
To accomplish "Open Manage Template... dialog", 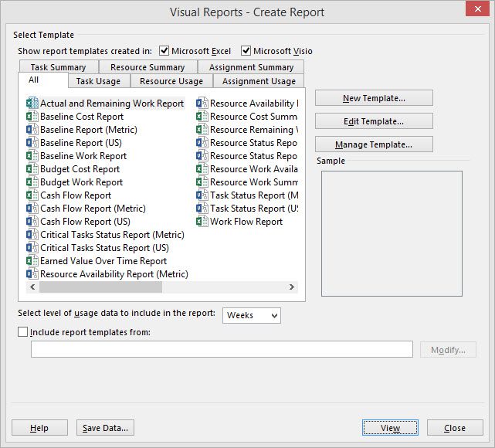I will [374, 144].
